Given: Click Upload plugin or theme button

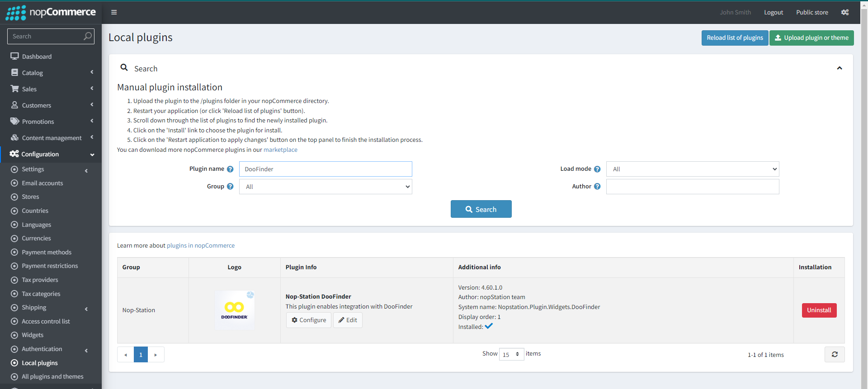Looking at the screenshot, I should 811,38.
